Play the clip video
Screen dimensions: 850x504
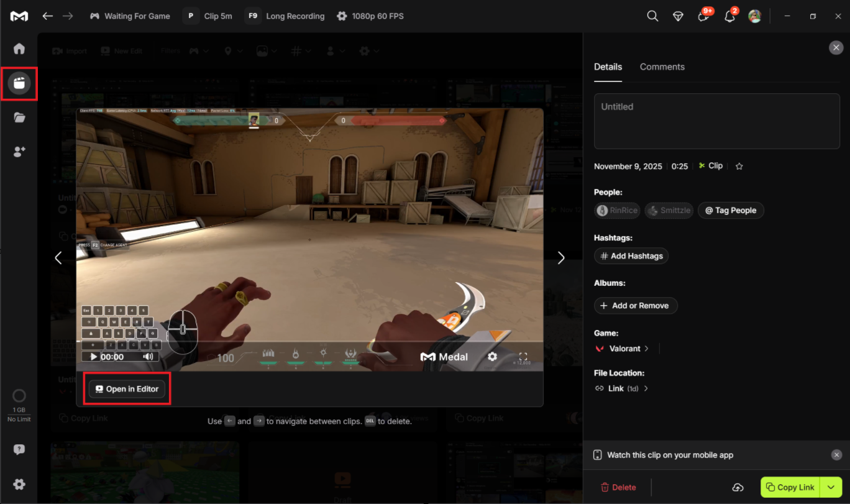tap(94, 357)
